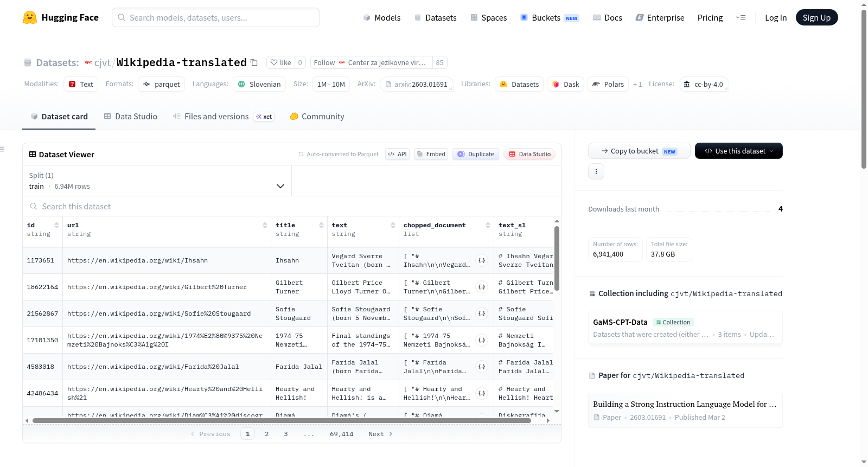
Task: Expand cell braces icon in 1974–75 Nemzeti row
Action: [482, 340]
